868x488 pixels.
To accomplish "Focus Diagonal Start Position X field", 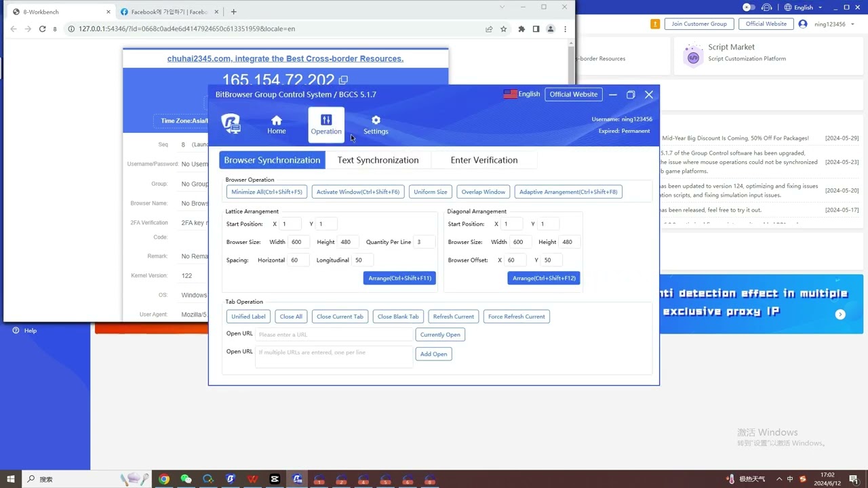I will point(512,224).
